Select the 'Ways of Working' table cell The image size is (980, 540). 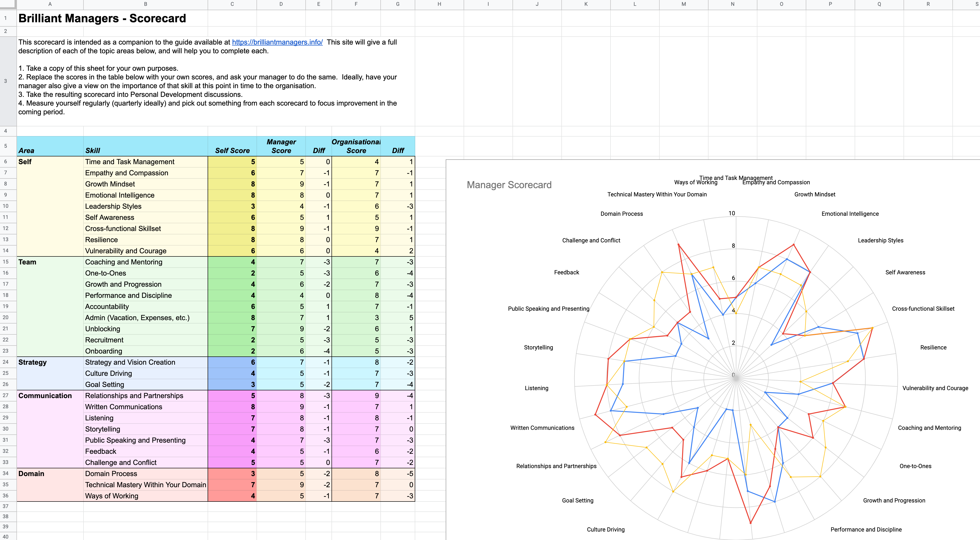point(145,496)
